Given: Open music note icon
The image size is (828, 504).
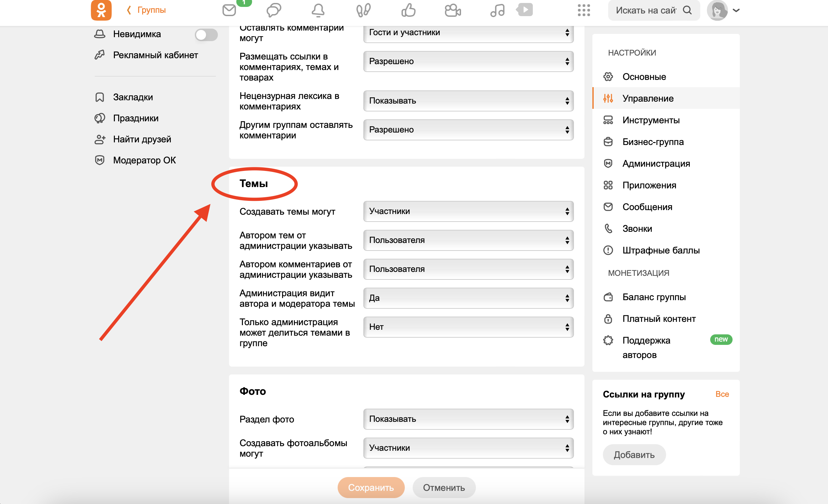Looking at the screenshot, I should (x=497, y=10).
